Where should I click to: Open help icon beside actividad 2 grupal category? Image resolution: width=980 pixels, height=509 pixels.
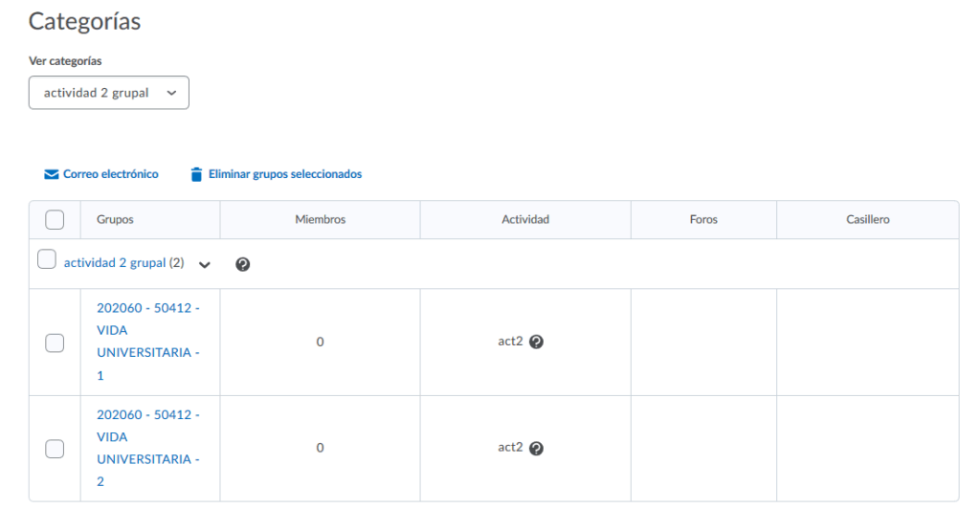tap(243, 265)
